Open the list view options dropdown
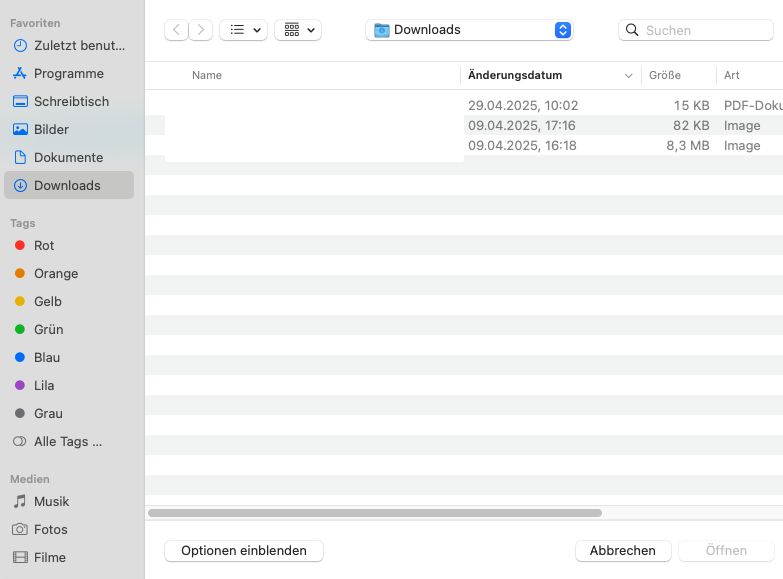The width and height of the screenshot is (783, 579). tap(243, 30)
